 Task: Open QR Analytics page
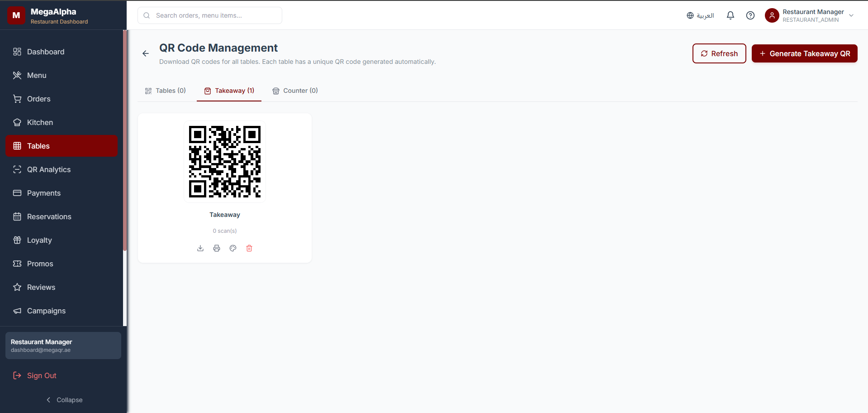pos(62,169)
